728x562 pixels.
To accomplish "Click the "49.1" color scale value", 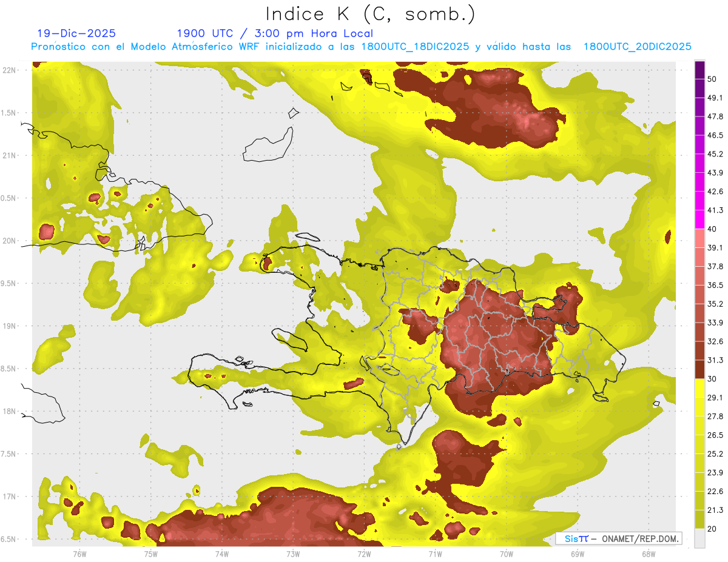I will pos(715,98).
